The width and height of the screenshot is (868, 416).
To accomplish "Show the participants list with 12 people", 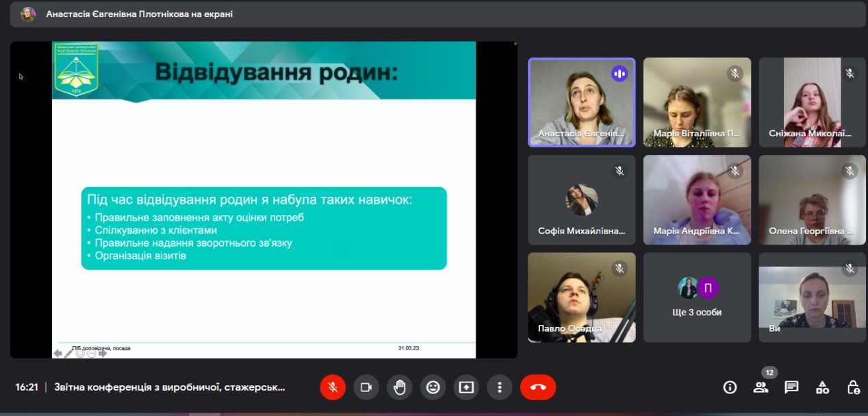I will coord(761,387).
